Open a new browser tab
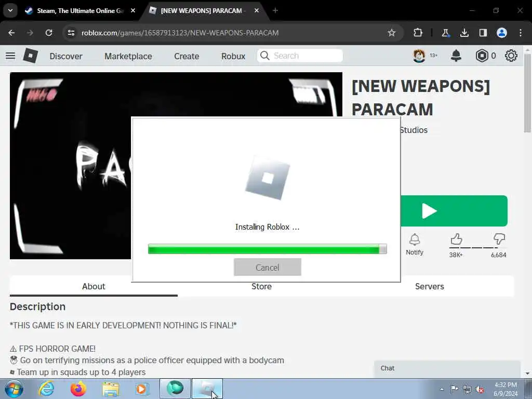This screenshot has width=532, height=399. point(275,10)
